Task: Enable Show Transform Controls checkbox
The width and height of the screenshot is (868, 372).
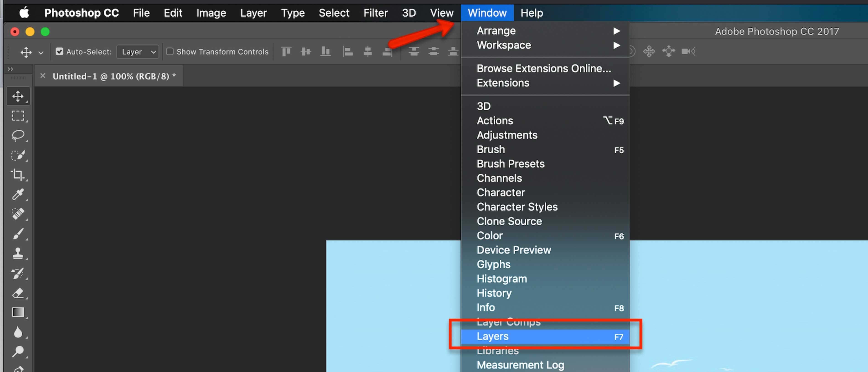Action: coord(169,52)
